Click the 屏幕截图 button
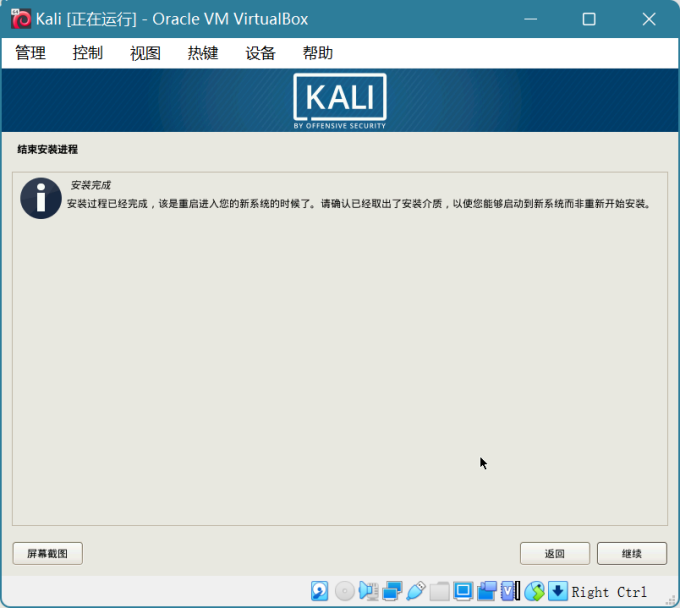This screenshot has height=609, width=681. pos(48,553)
